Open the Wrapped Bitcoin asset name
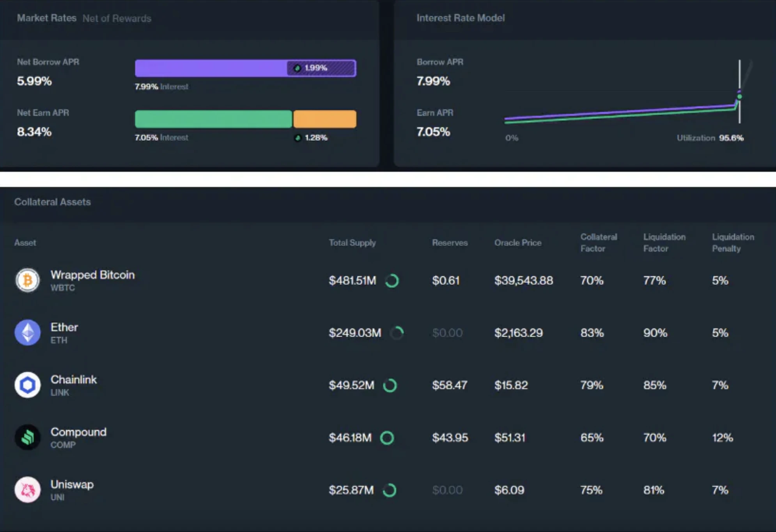The image size is (776, 532). (x=92, y=275)
